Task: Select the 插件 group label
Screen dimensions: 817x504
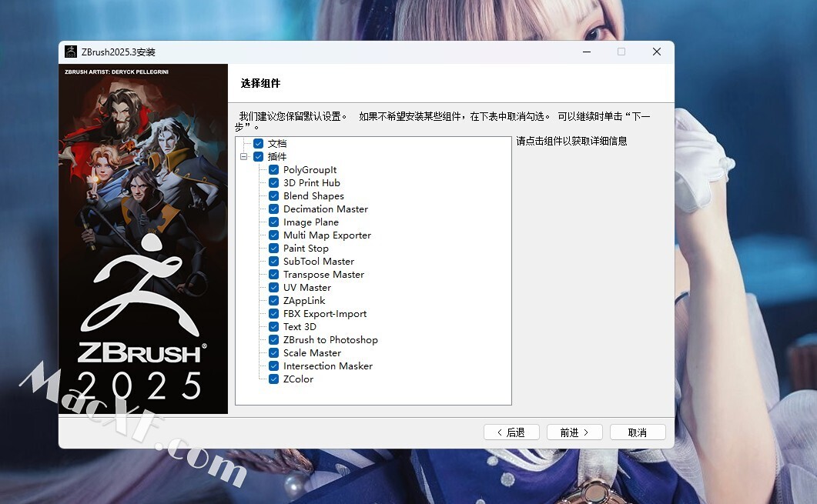Action: 276,156
